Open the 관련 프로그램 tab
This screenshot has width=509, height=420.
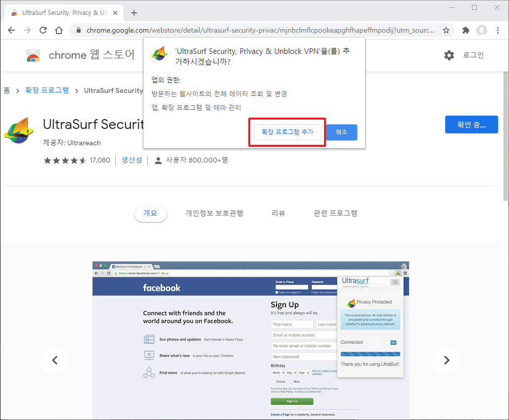pyautogui.click(x=335, y=213)
